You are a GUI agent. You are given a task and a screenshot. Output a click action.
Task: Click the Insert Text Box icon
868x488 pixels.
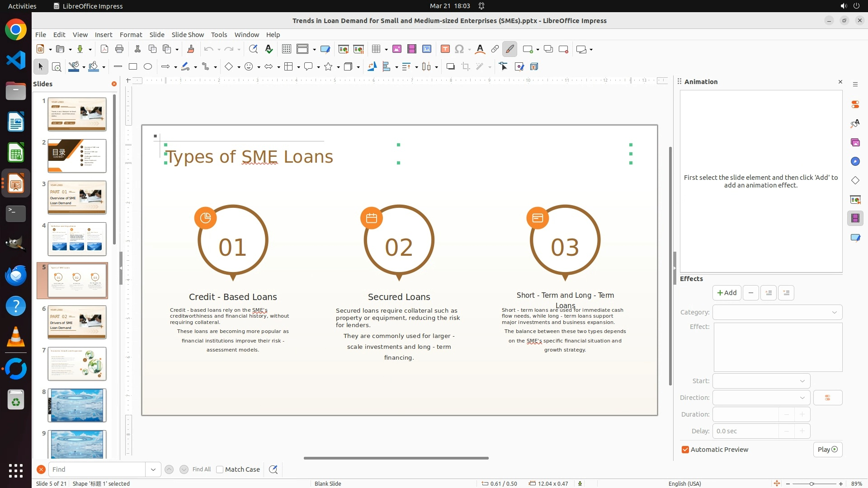pyautogui.click(x=445, y=49)
